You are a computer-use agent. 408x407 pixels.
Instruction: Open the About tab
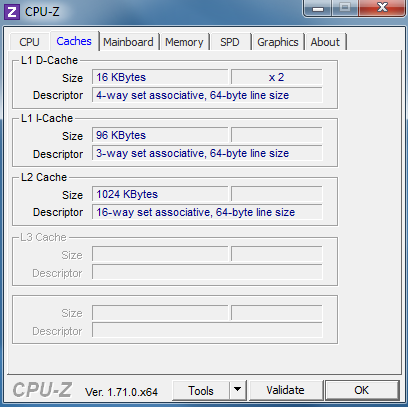coord(325,42)
